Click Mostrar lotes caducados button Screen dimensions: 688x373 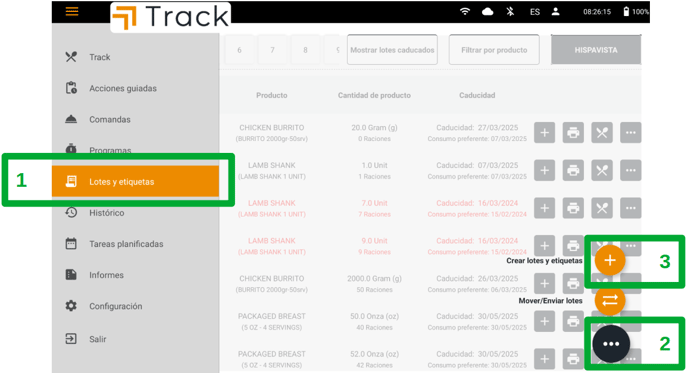tap(392, 50)
